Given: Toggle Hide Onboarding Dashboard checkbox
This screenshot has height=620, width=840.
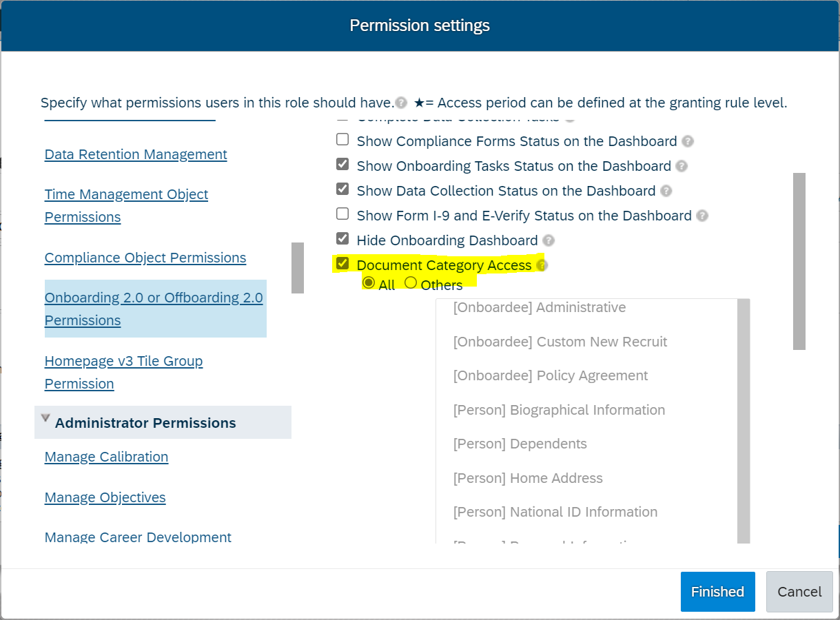Looking at the screenshot, I should (342, 239).
